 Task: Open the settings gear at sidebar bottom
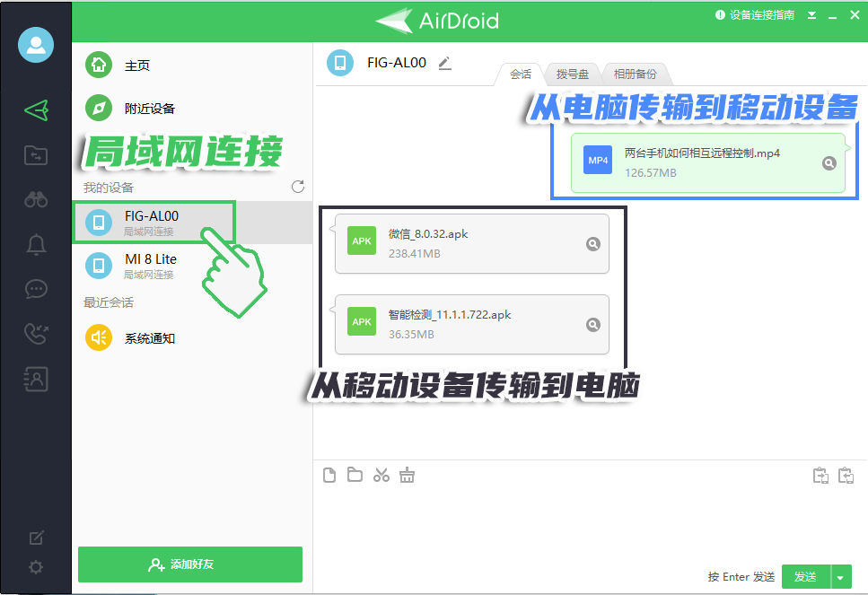click(x=35, y=567)
